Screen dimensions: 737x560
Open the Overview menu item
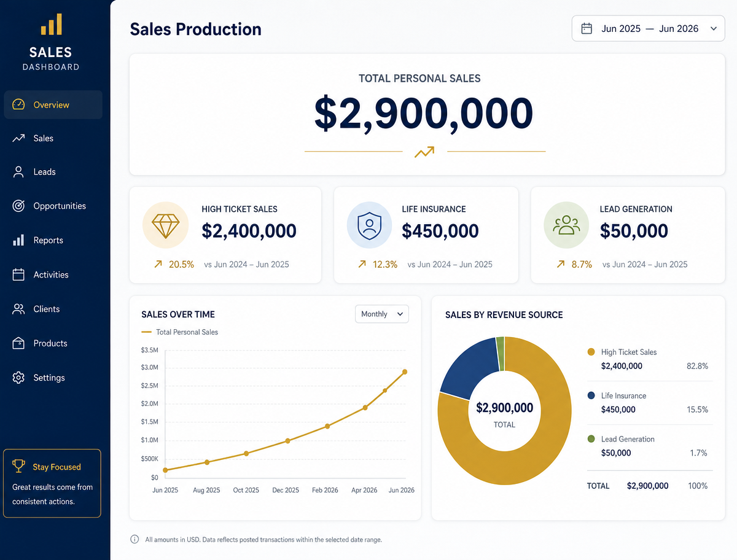[53, 104]
